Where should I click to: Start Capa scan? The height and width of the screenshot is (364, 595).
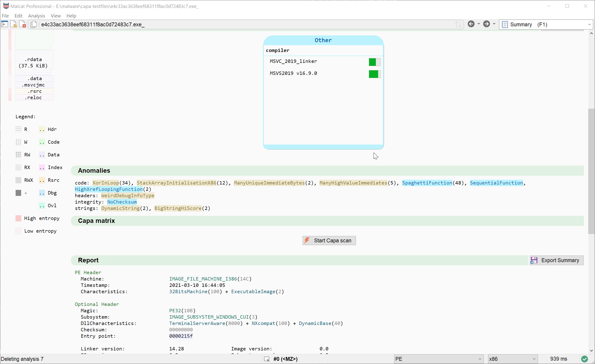tap(329, 241)
